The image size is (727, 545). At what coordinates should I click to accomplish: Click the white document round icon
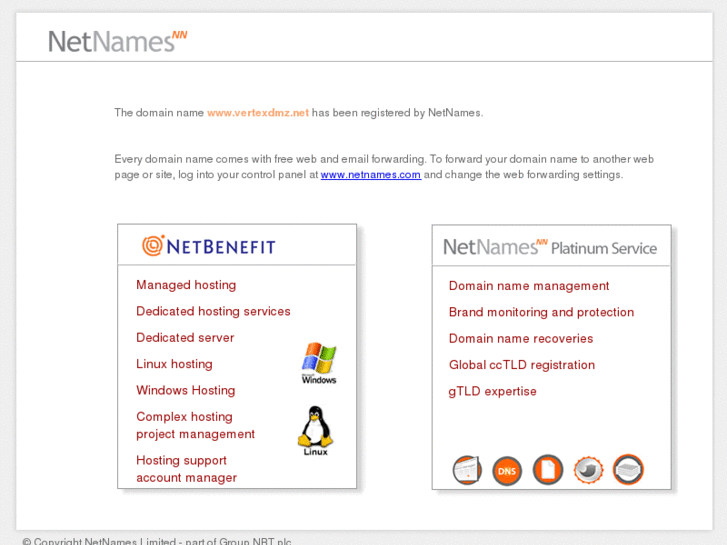(x=548, y=470)
